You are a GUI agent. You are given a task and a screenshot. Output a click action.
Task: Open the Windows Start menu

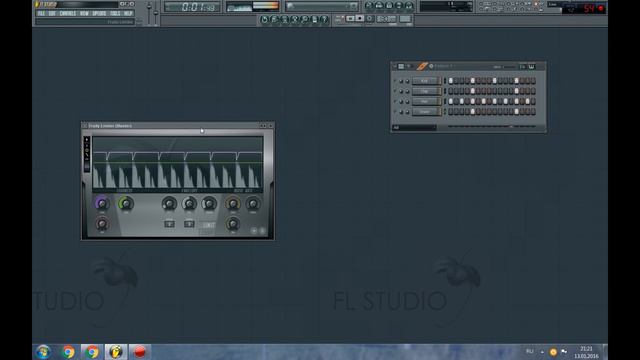pos(43,352)
